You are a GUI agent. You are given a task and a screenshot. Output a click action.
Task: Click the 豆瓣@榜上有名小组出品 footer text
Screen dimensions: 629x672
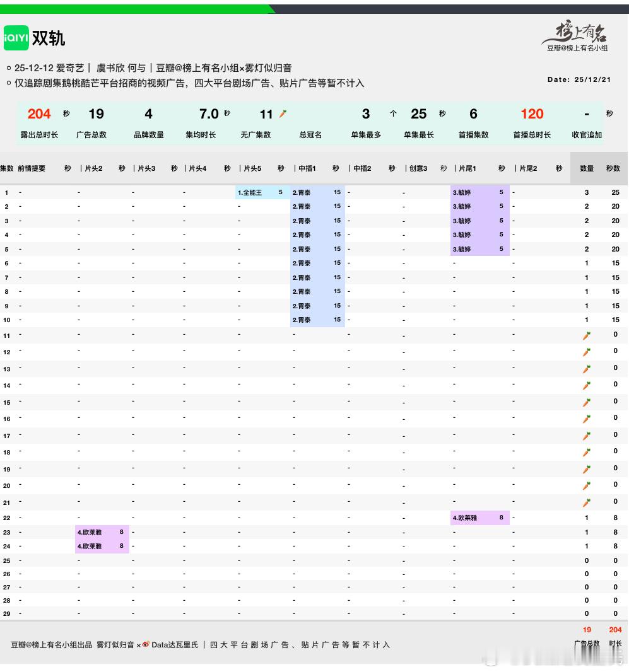pyautogui.click(x=52, y=644)
